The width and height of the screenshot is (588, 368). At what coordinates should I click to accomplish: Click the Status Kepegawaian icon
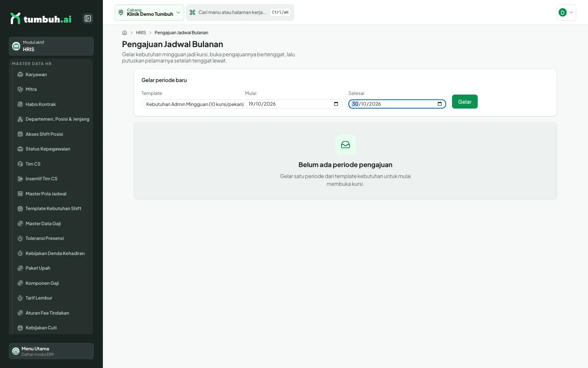20,149
